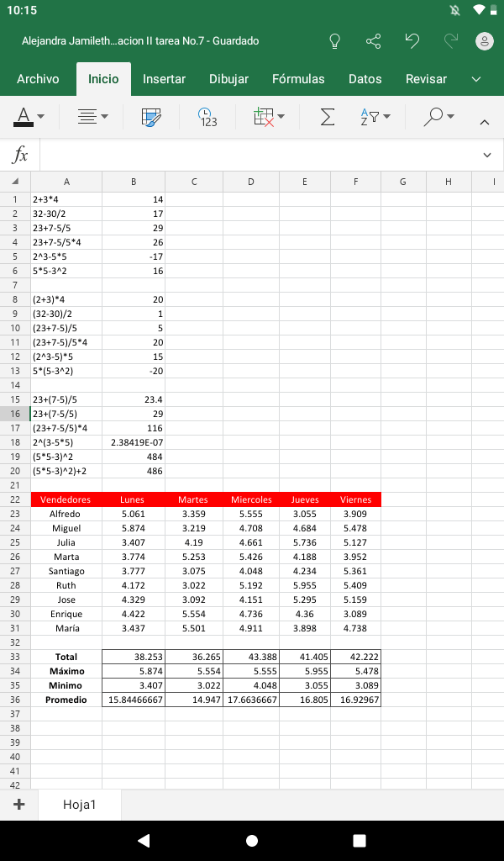Tap the muted notifications status icon
504x861 pixels.
coord(454,10)
